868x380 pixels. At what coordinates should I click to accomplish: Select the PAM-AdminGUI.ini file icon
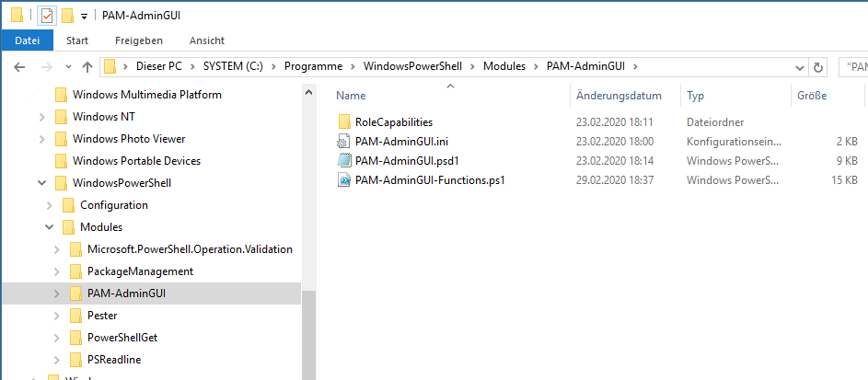(344, 141)
